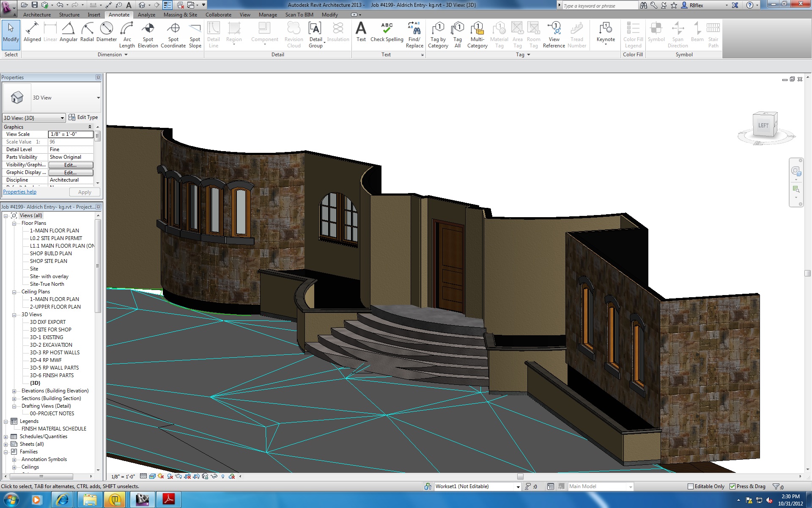Select the Aligned dimension tool
The width and height of the screenshot is (812, 508).
point(32,33)
